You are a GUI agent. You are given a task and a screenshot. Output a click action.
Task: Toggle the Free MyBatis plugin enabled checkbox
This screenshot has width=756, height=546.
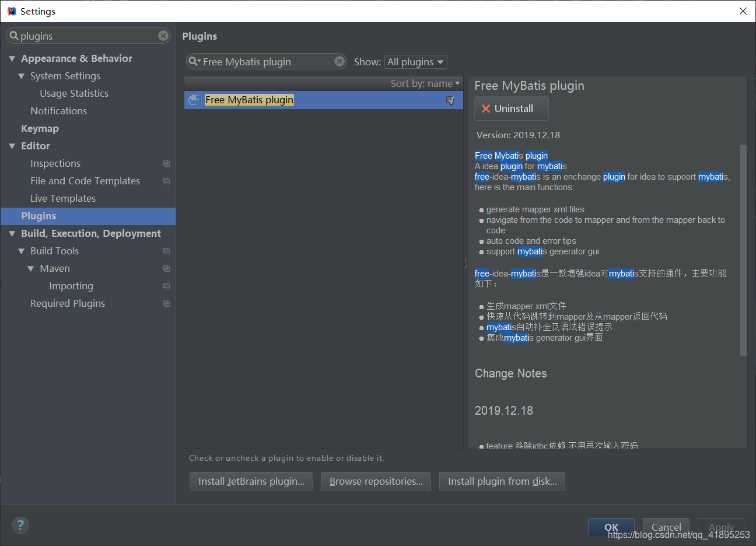450,100
